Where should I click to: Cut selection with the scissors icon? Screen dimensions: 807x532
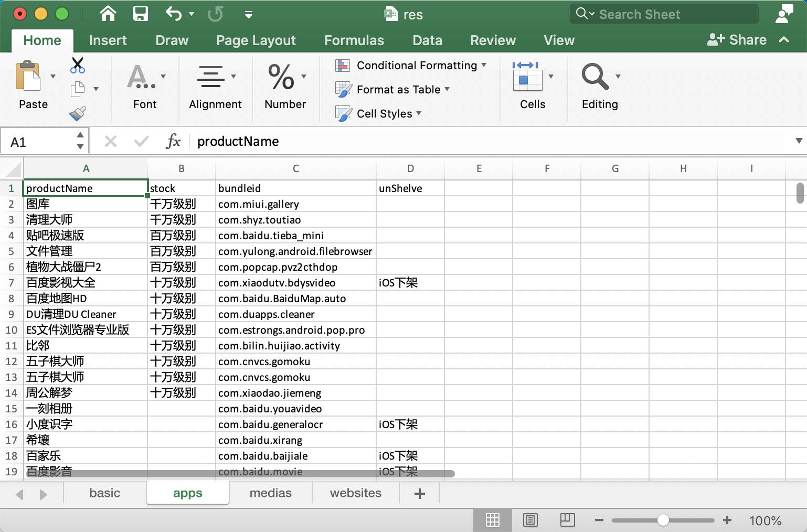tap(78, 66)
